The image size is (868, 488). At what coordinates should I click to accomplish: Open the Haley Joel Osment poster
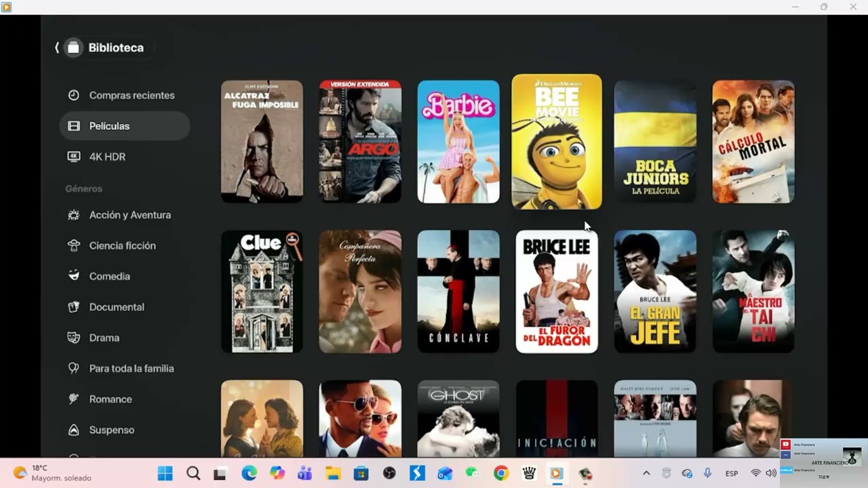coord(655,418)
